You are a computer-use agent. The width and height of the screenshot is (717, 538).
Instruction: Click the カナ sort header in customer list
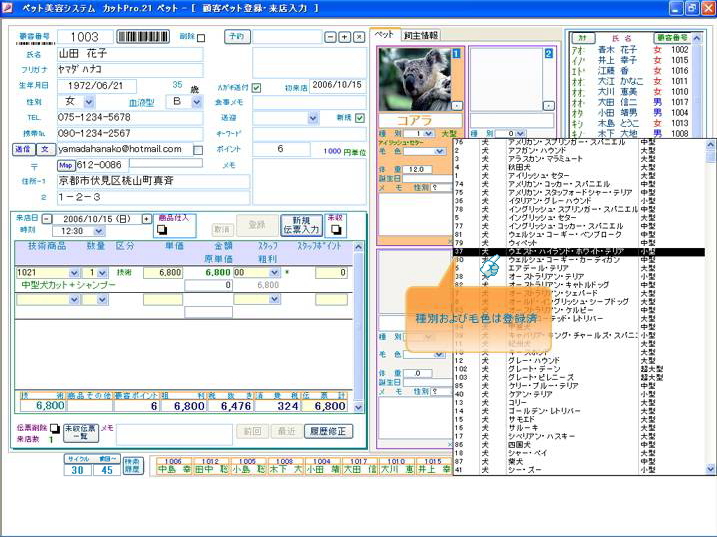(583, 38)
